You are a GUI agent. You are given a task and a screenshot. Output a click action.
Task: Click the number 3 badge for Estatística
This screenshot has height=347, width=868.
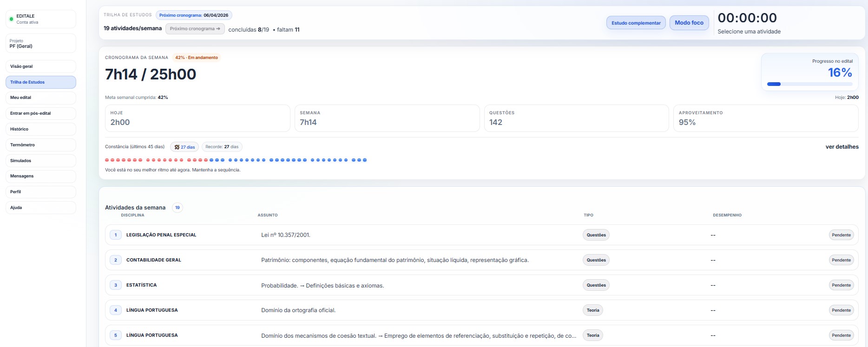116,285
